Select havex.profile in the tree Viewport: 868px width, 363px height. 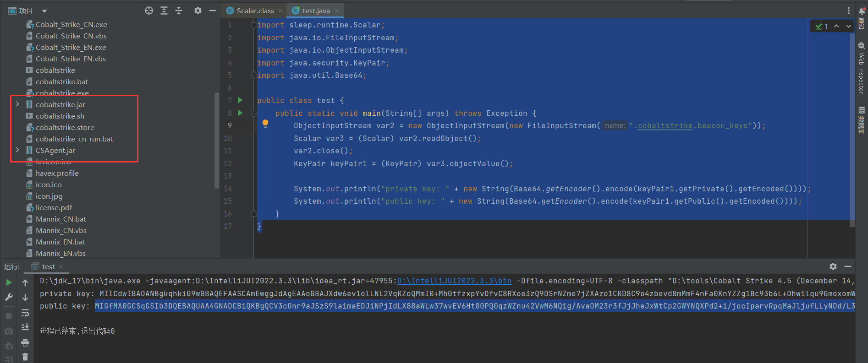point(57,173)
